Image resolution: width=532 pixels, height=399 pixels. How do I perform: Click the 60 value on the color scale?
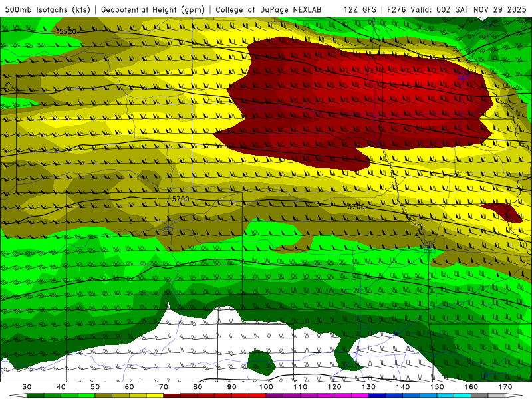129,387
